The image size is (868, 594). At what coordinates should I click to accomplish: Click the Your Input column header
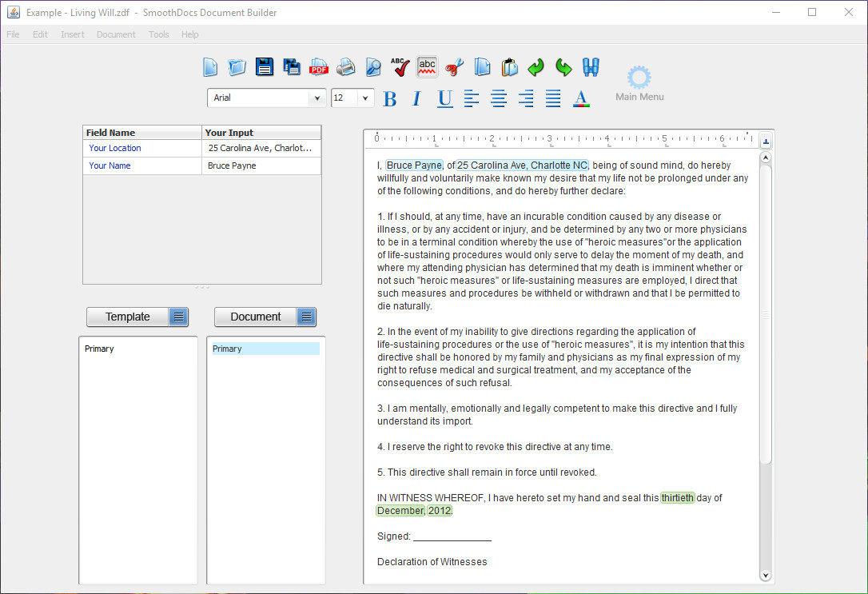click(x=261, y=132)
